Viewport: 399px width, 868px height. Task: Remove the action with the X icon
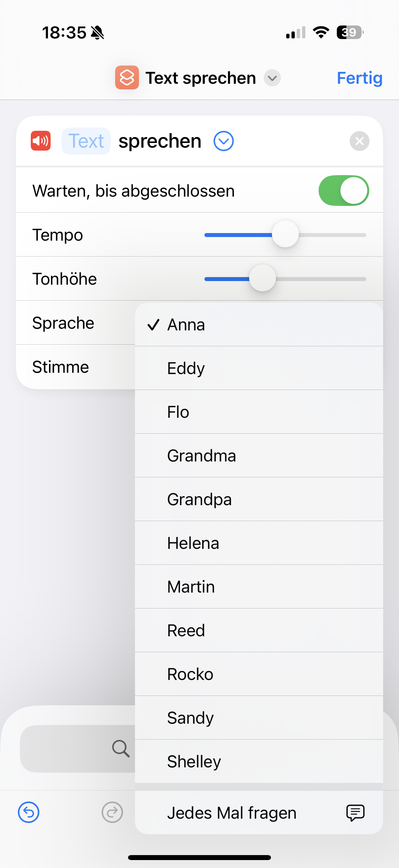pos(359,141)
